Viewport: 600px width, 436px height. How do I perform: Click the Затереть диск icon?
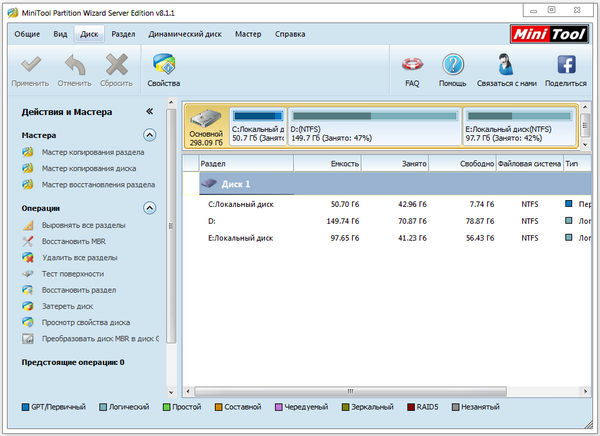coord(28,306)
